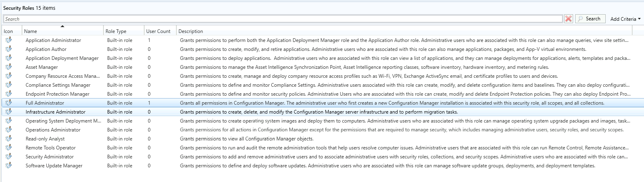644x182 pixels.
Task: Click Built-in role in Infrastructure Administrator row
Action: click(x=120, y=112)
